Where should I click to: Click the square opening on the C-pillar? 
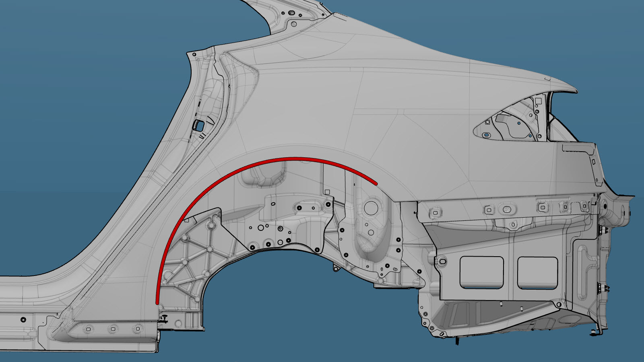(x=198, y=125)
